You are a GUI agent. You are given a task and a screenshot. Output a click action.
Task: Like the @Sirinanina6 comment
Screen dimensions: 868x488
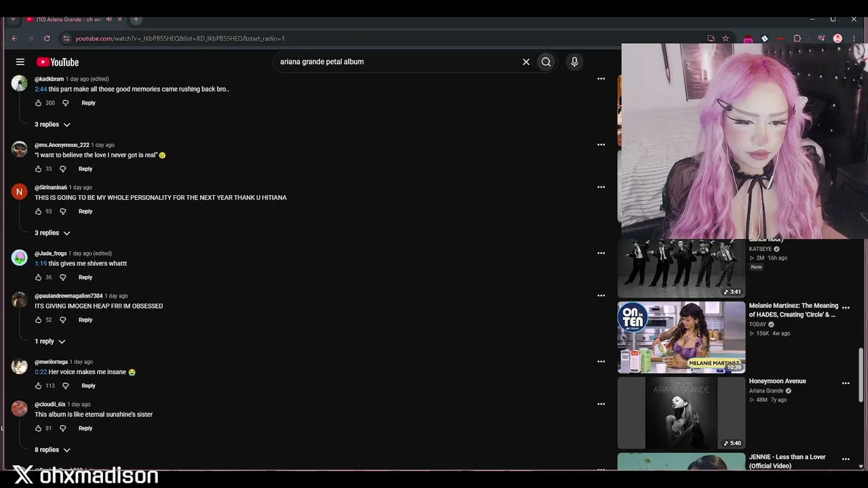tap(38, 211)
